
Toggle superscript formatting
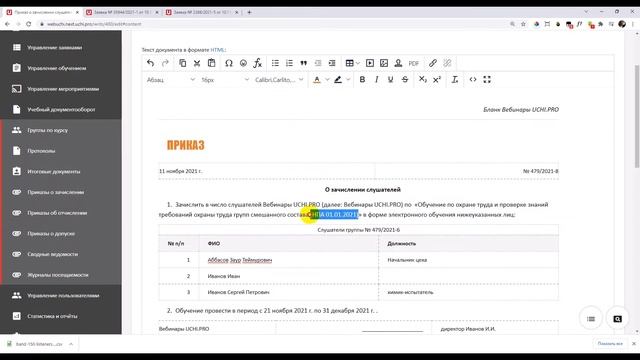[437, 80]
